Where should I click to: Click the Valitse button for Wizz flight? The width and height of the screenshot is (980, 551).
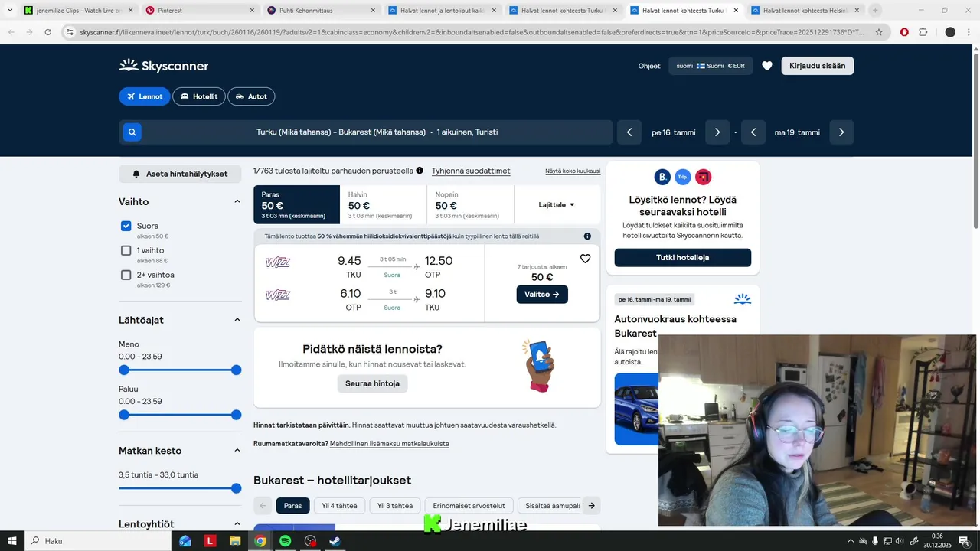click(x=542, y=294)
